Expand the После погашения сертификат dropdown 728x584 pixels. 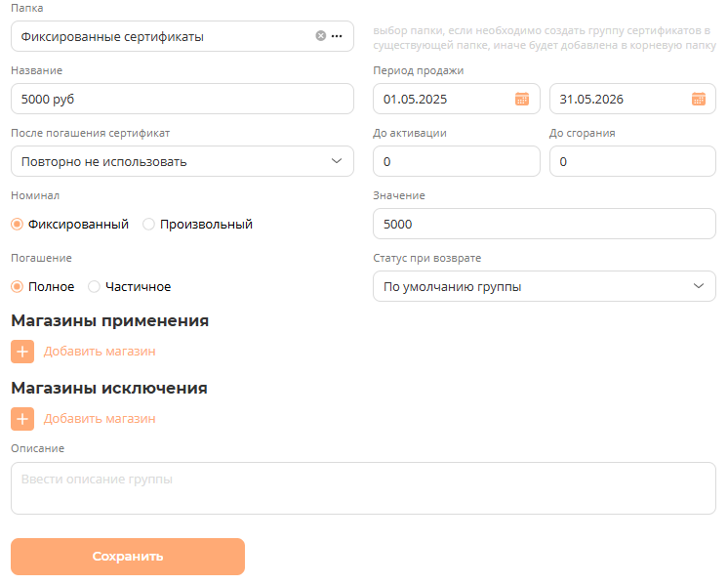coord(182,161)
